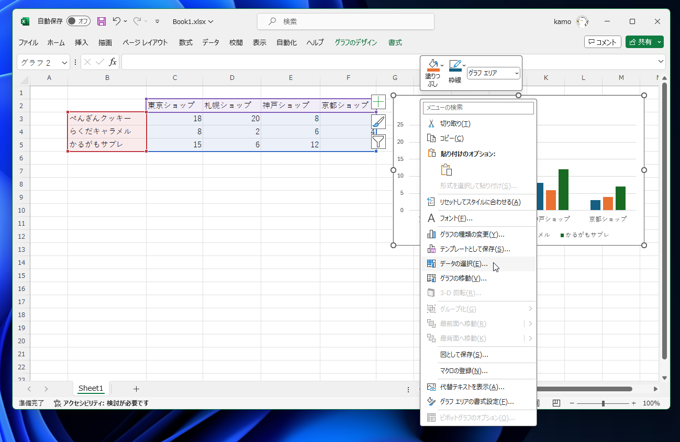Choose グラフ エリアの書式設定 menu item
The height and width of the screenshot is (442, 680).
pos(478,402)
